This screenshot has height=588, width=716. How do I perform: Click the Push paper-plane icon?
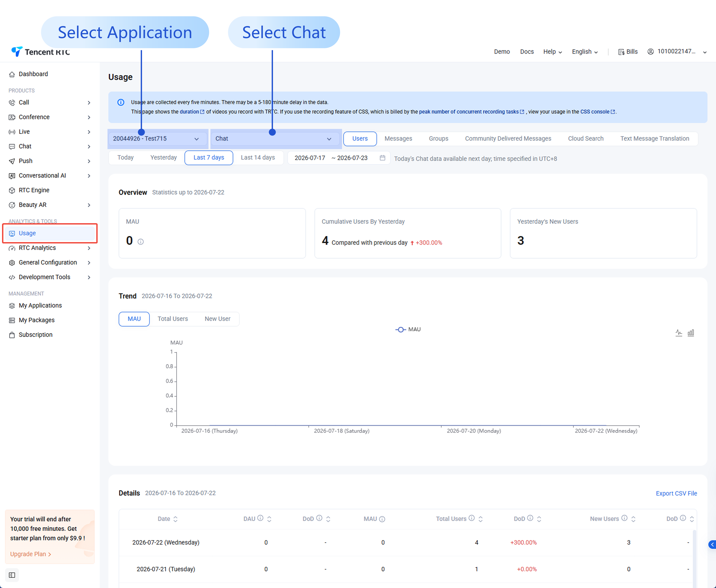12,161
